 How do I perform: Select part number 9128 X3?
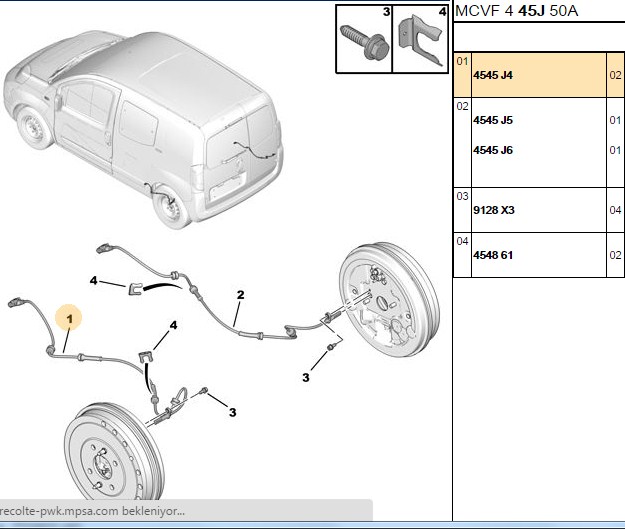tap(493, 210)
